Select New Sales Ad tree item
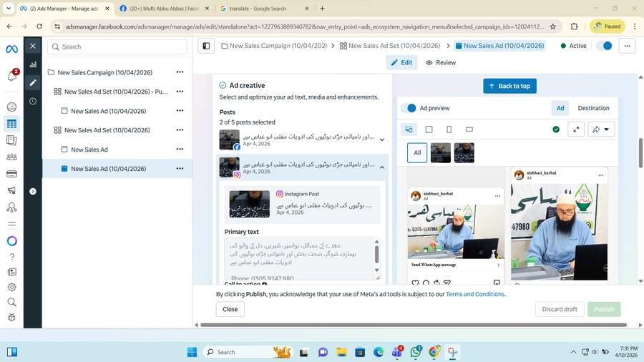This screenshot has height=362, width=644. 89,150
